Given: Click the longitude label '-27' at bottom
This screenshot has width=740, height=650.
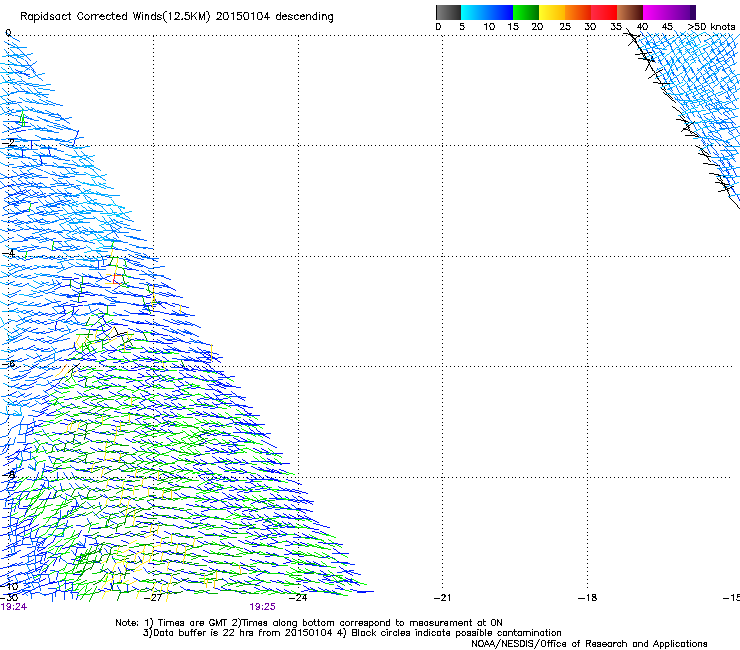Looking at the screenshot, I should (x=153, y=598).
